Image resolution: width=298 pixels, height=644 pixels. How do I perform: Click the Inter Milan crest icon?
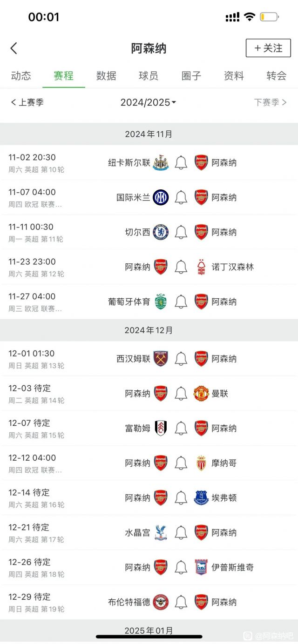[161, 198]
